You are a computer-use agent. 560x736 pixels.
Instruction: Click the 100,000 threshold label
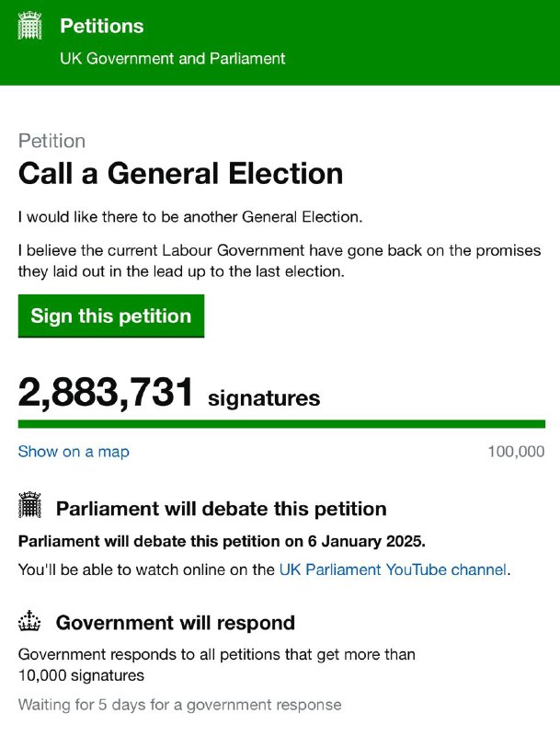(x=517, y=452)
